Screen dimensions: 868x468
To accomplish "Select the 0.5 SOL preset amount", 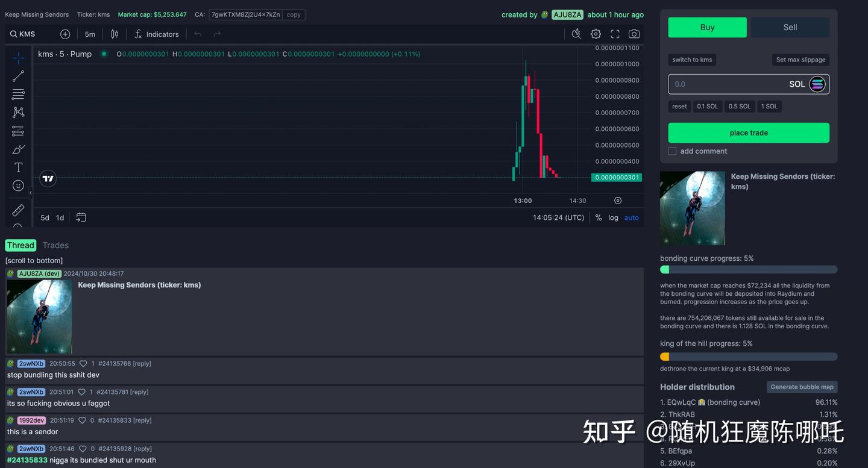I will [x=739, y=106].
